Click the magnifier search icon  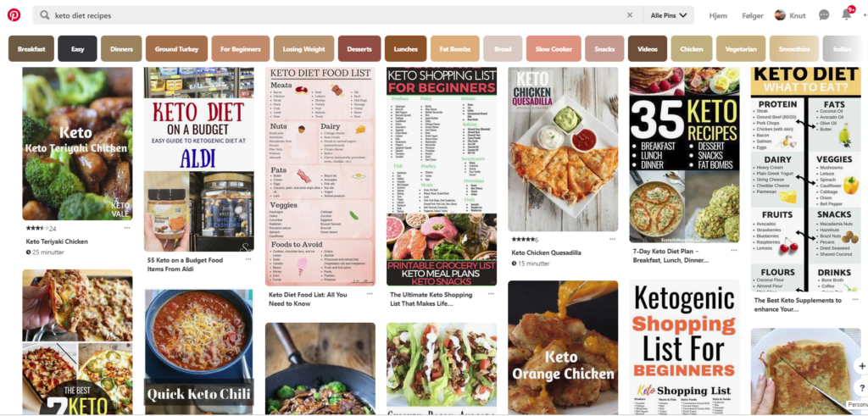click(x=45, y=15)
